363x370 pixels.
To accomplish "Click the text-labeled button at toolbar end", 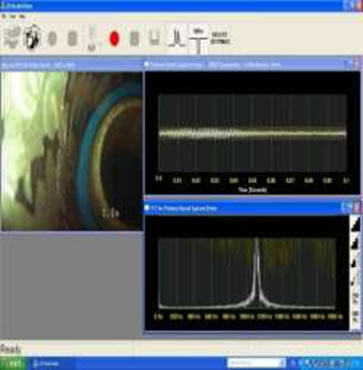I will (220, 38).
